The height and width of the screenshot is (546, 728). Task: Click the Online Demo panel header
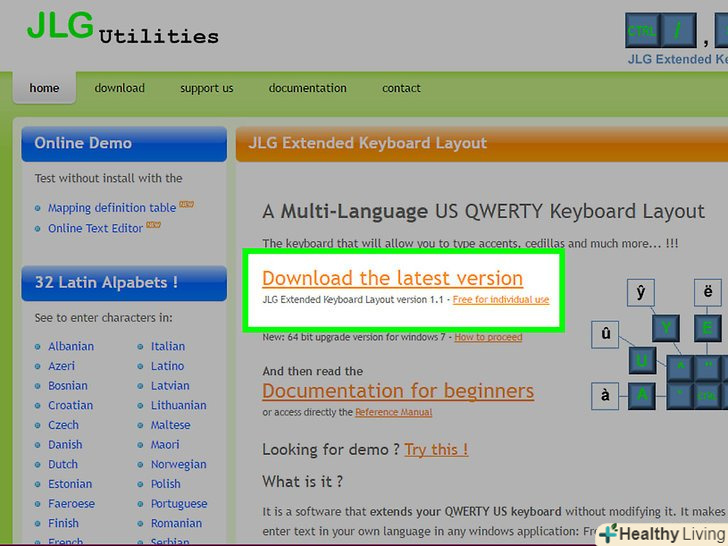(124, 144)
